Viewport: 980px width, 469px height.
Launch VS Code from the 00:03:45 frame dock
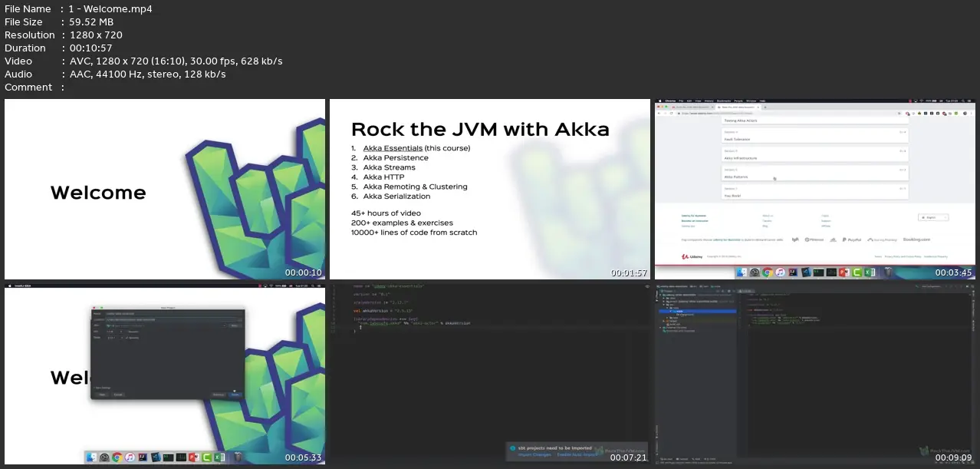806,272
